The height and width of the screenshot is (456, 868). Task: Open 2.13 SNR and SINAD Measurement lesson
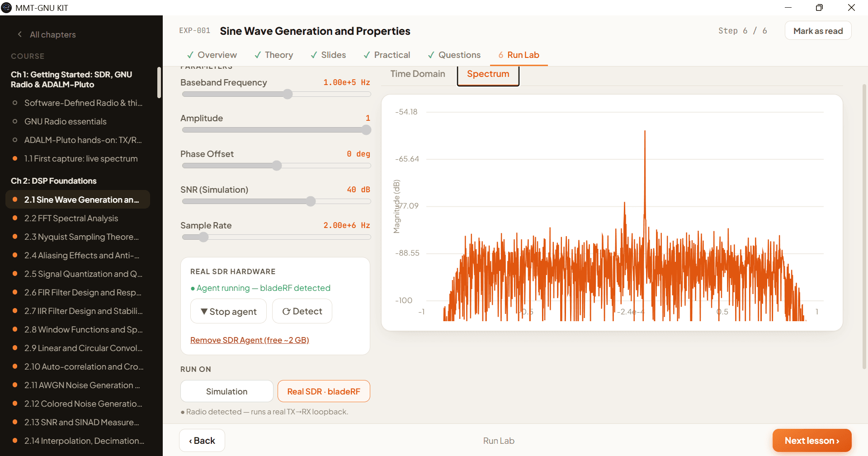pos(78,422)
